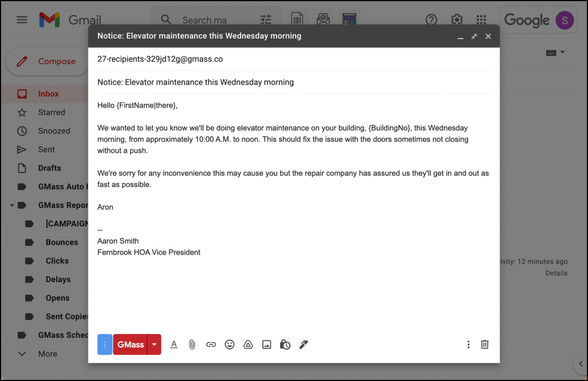Collapse the GMass Reports folder
The height and width of the screenshot is (381, 588).
(x=13, y=205)
